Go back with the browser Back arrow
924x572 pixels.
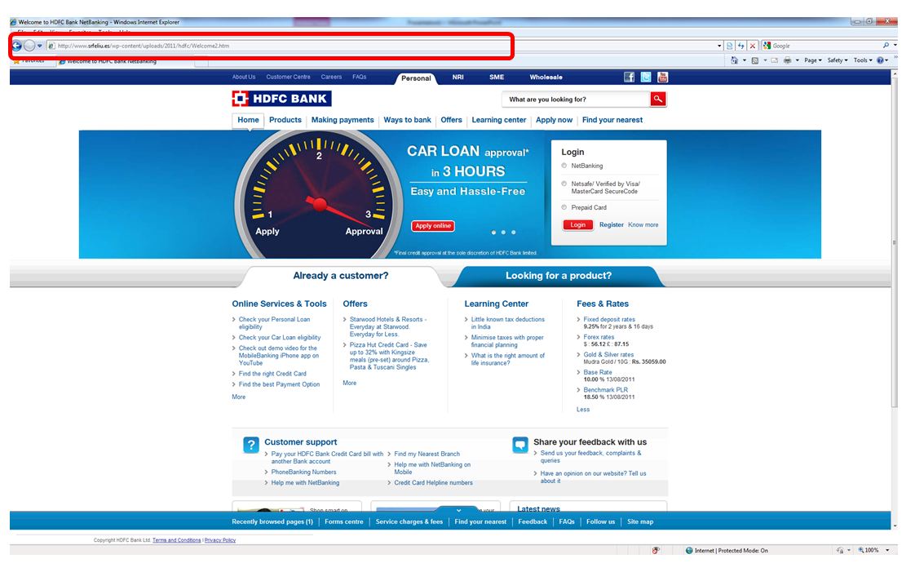pyautogui.click(x=16, y=46)
